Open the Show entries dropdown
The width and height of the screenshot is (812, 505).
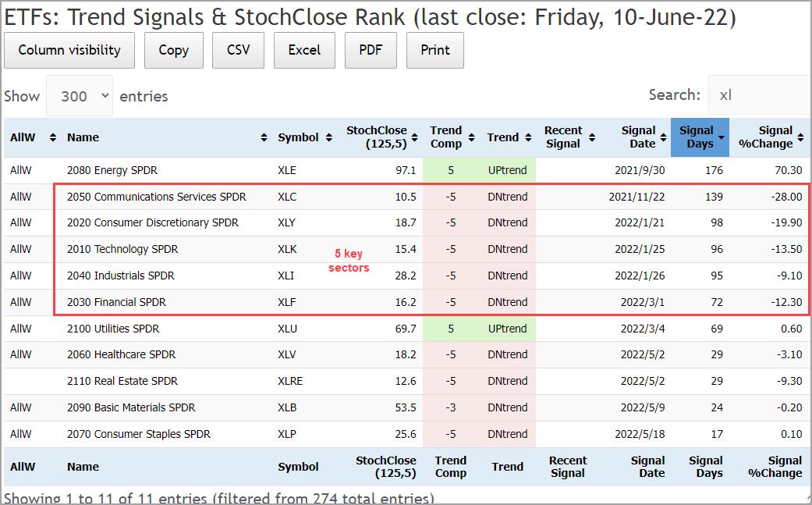[80, 96]
